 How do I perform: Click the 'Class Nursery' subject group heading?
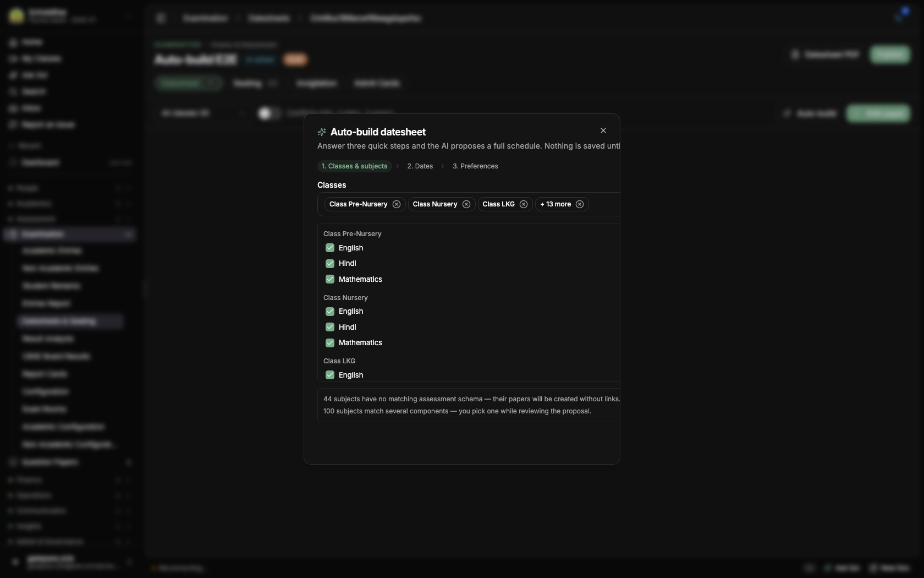(x=345, y=298)
